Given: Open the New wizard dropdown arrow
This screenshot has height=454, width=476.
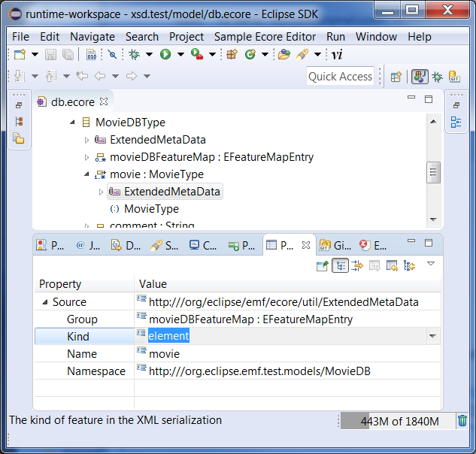Looking at the screenshot, I should pos(35,55).
